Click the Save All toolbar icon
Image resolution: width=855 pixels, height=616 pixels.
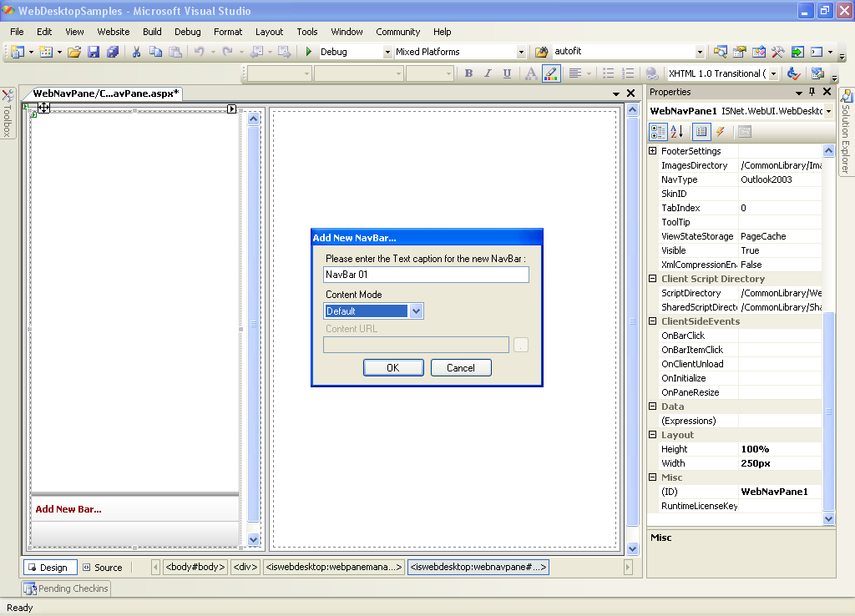tap(112, 52)
